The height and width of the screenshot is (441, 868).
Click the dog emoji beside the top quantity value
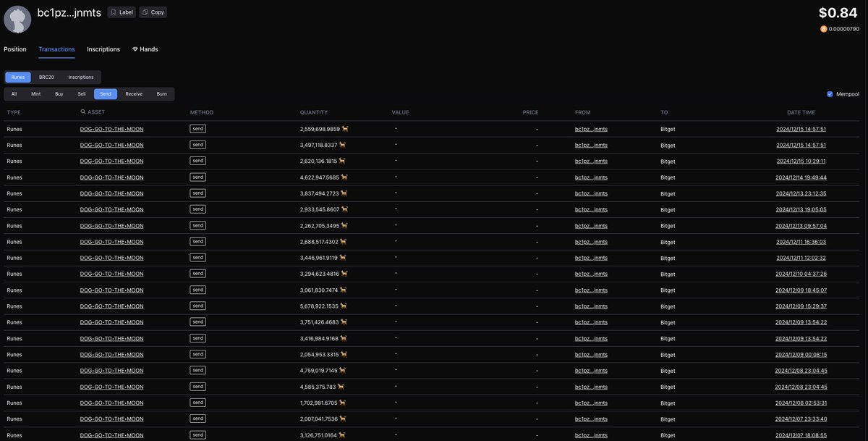343,127
